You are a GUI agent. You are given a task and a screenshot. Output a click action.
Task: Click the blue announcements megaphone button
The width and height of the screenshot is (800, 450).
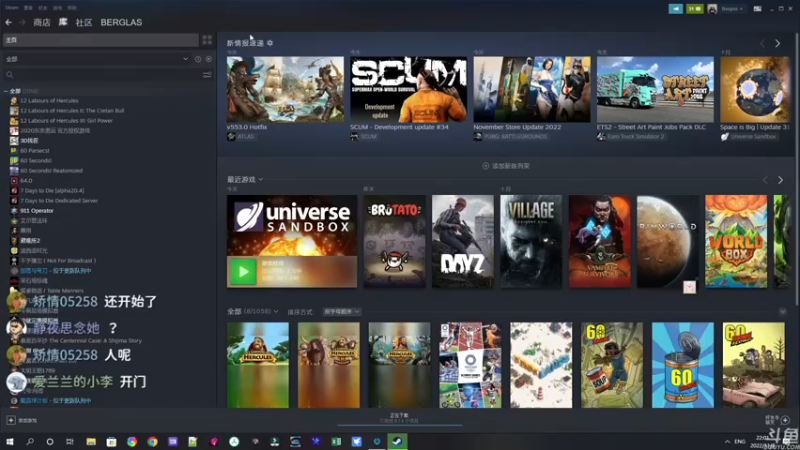pos(676,9)
